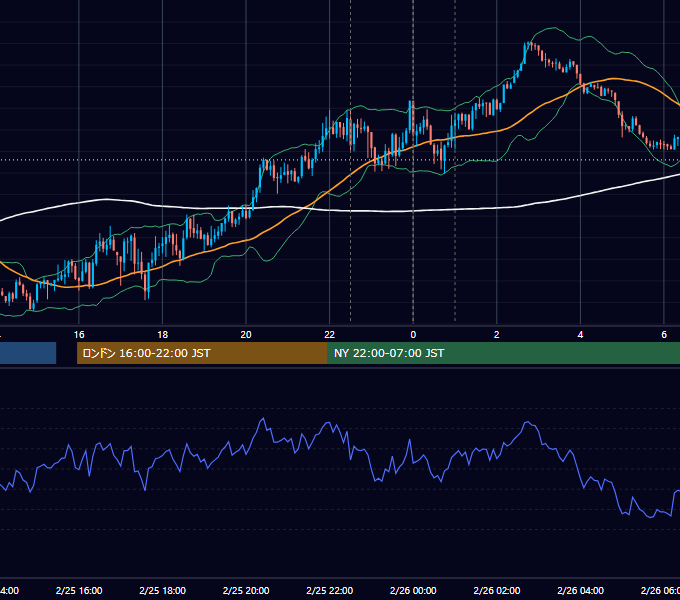Screen dimensions: 680x600
Task: Click the blue session bar before London
Action: pos(28,353)
